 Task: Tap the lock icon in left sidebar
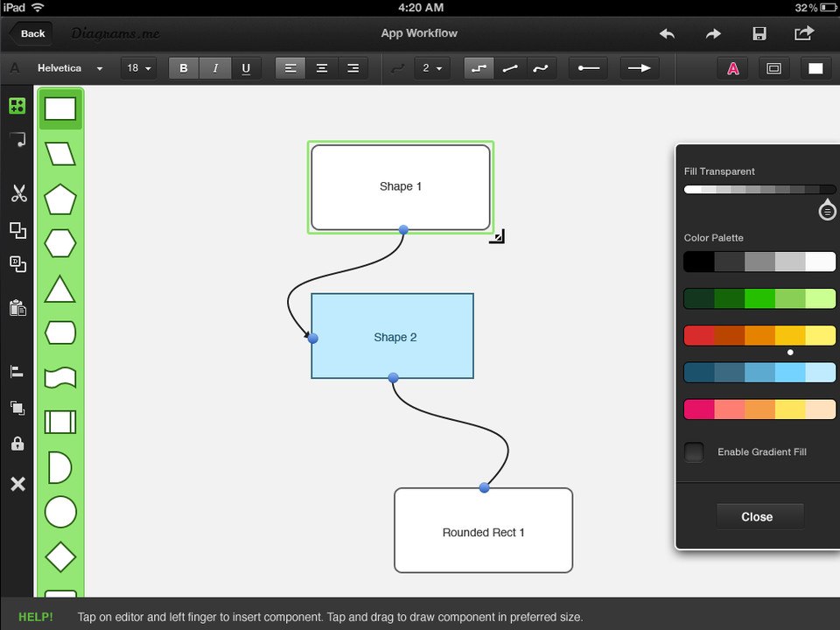coord(17,444)
